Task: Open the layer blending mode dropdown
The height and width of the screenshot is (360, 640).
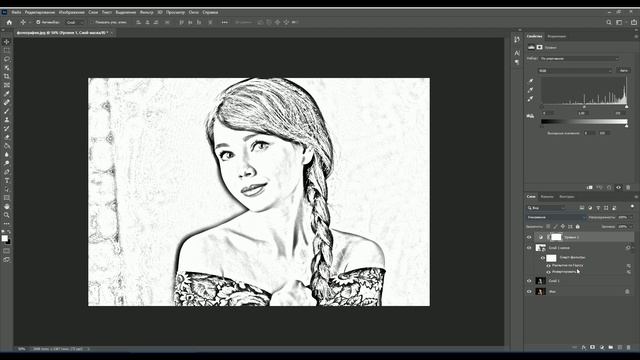Action: coord(556,217)
